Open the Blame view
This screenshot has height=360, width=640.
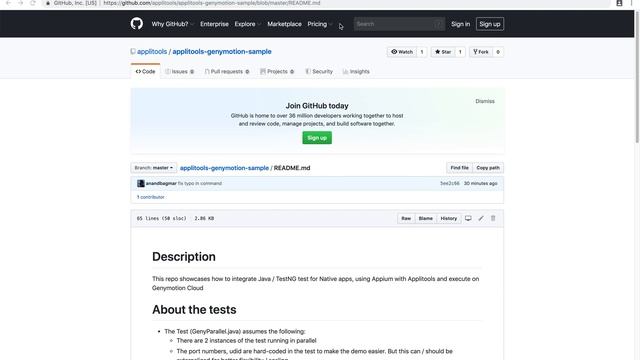(426, 218)
